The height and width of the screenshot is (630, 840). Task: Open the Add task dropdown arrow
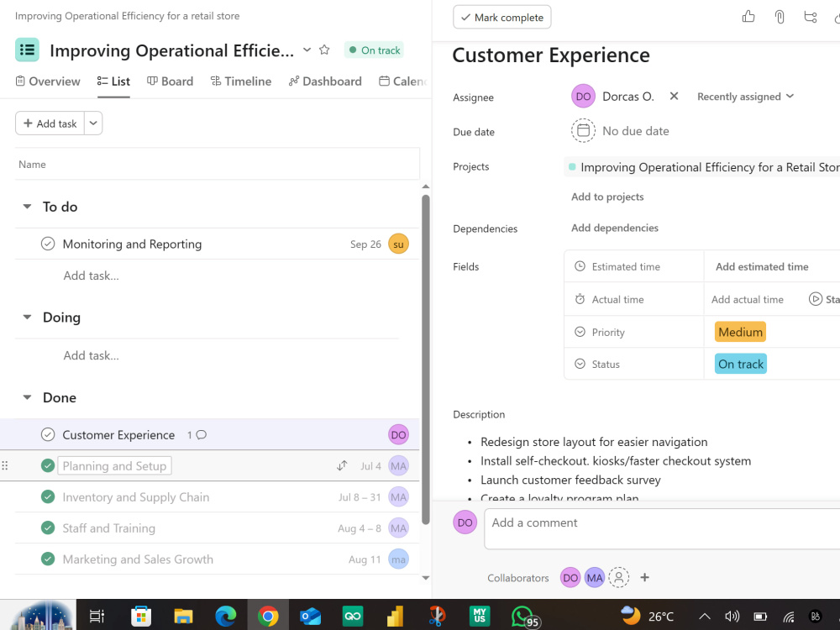[x=93, y=123]
